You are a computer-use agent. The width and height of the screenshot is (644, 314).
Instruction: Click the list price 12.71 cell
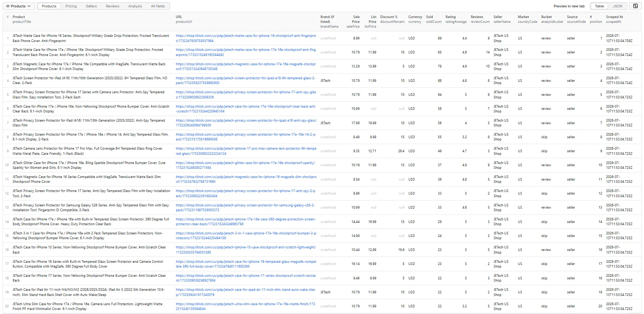(x=372, y=151)
